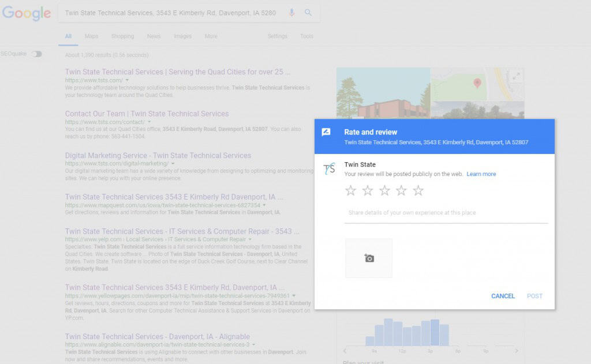Screen dimensions: 591x364
Task: Select the third rating star
Action: (384, 190)
